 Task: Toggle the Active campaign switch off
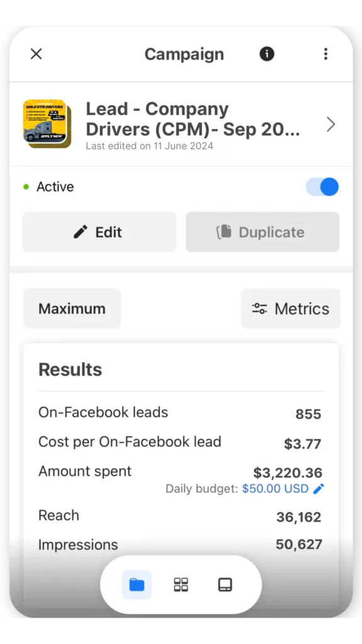click(x=322, y=187)
